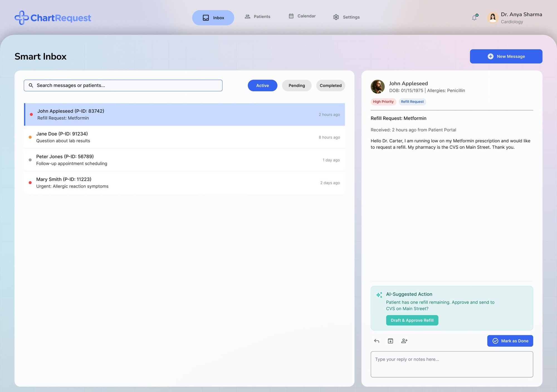Click Dr. Anya Sharma's avatar
The width and height of the screenshot is (557, 392).
[492, 18]
